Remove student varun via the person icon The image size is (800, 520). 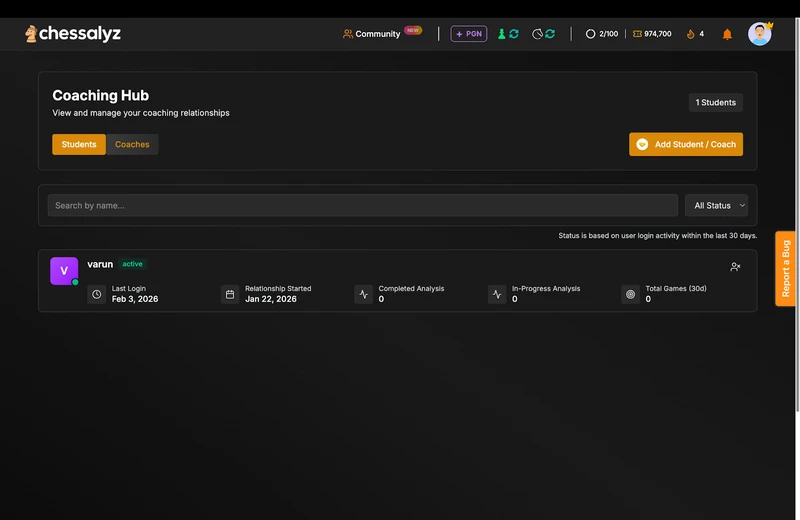click(735, 267)
